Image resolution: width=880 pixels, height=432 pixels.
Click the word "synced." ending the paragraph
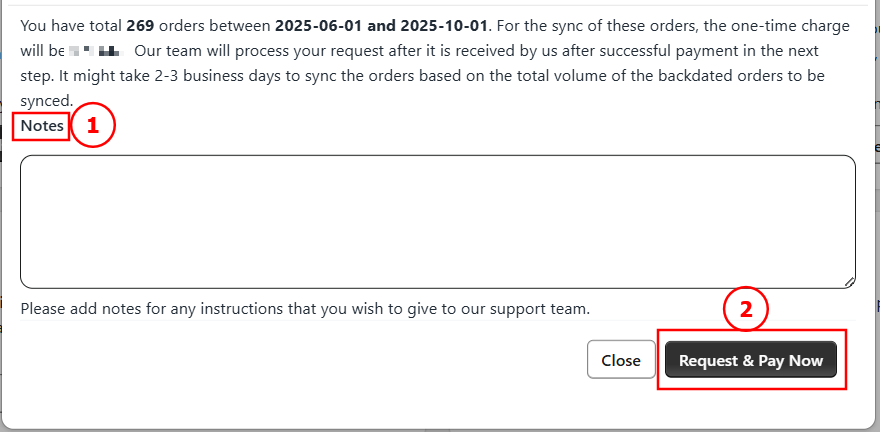[46, 100]
